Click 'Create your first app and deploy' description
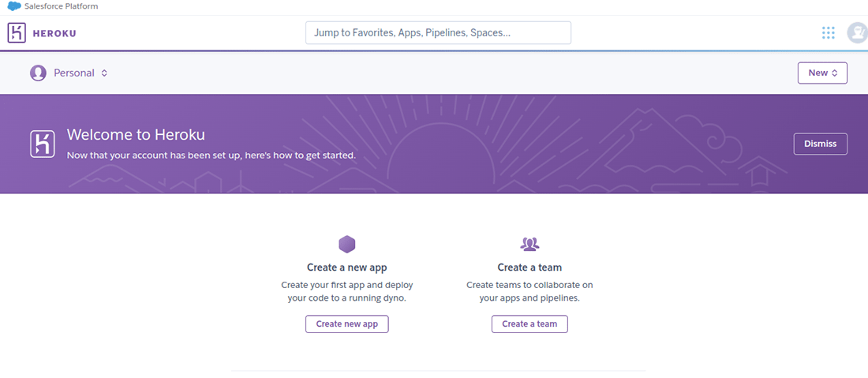The image size is (868, 378). (x=347, y=292)
